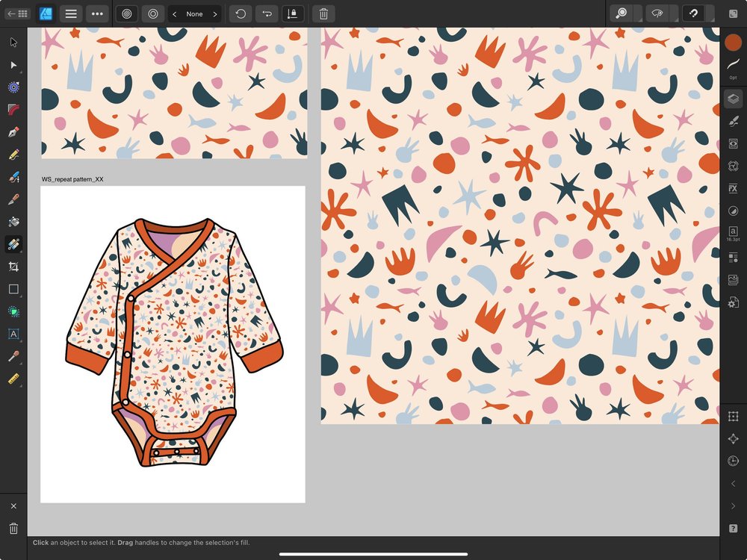Step forward in the None preset selector
Image resolution: width=747 pixels, height=560 pixels.
tap(215, 13)
